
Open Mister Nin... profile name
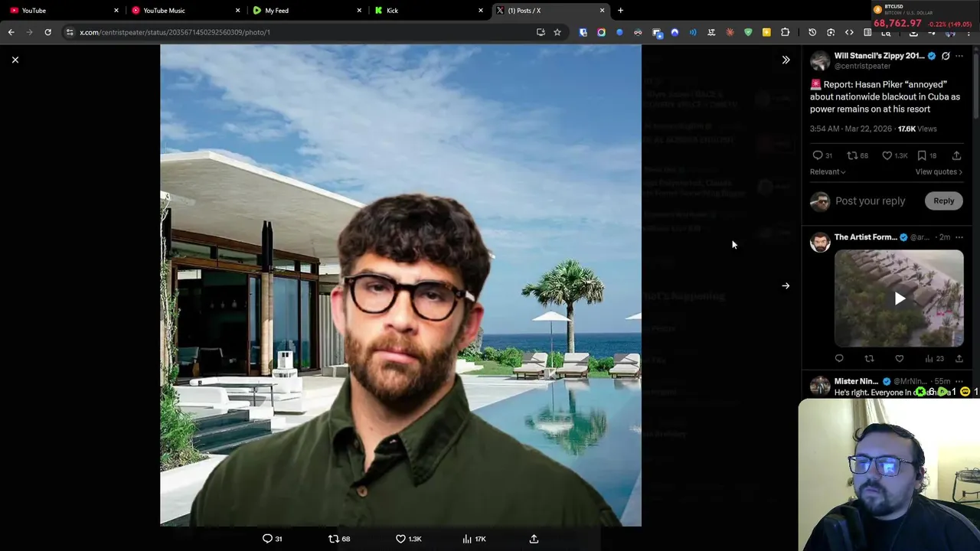pyautogui.click(x=856, y=381)
